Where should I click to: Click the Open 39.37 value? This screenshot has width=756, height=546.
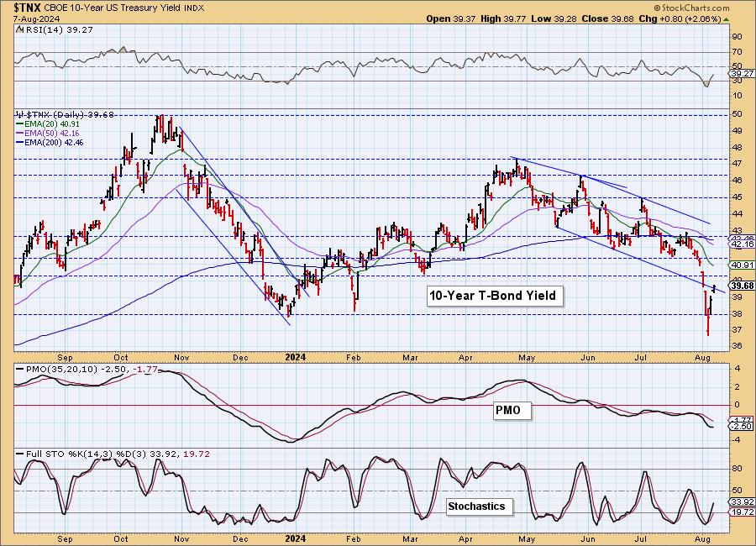point(451,18)
